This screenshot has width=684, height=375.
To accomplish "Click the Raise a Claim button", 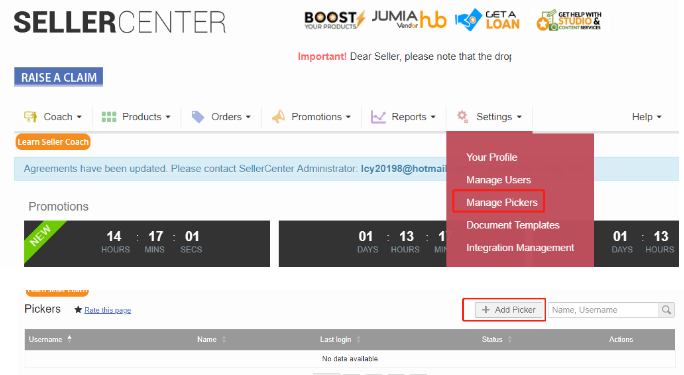I will 58,77.
